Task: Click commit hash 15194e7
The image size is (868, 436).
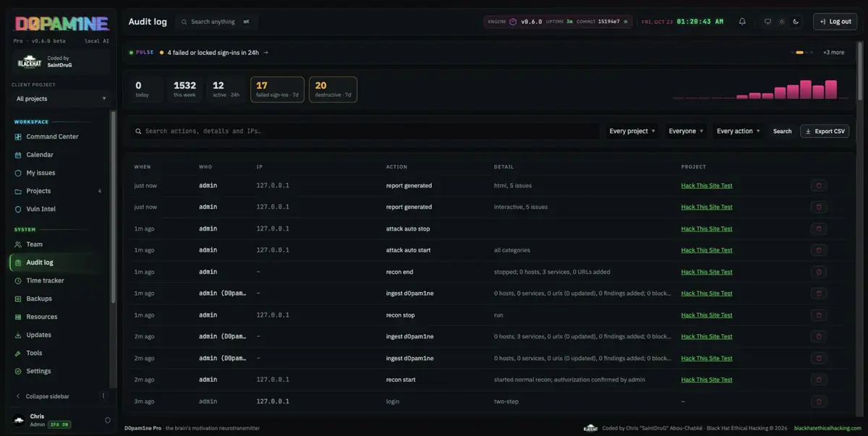Action: 608,22
